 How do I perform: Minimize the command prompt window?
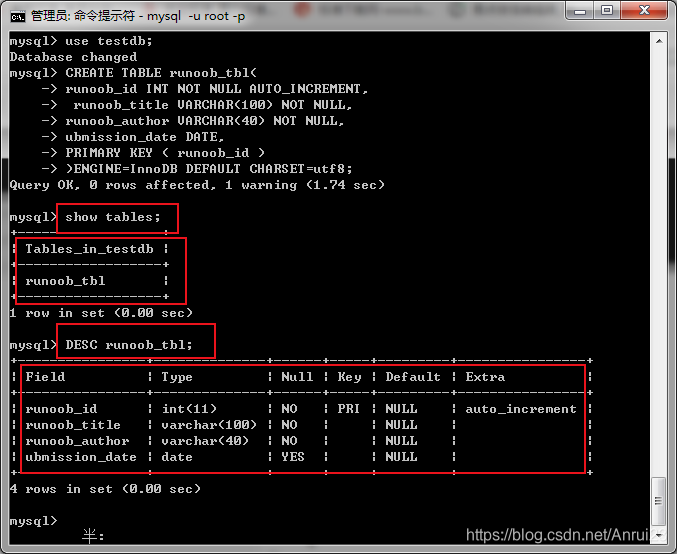579,10
